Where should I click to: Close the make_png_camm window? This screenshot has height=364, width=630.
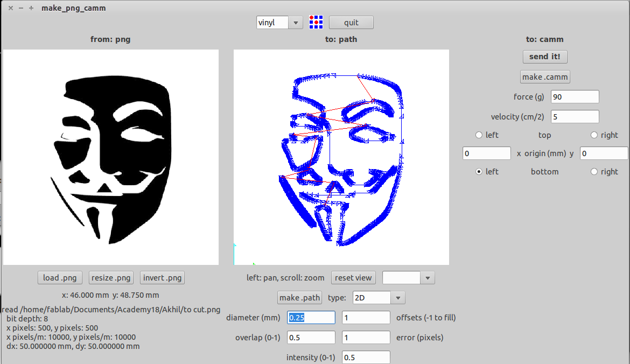coord(11,8)
